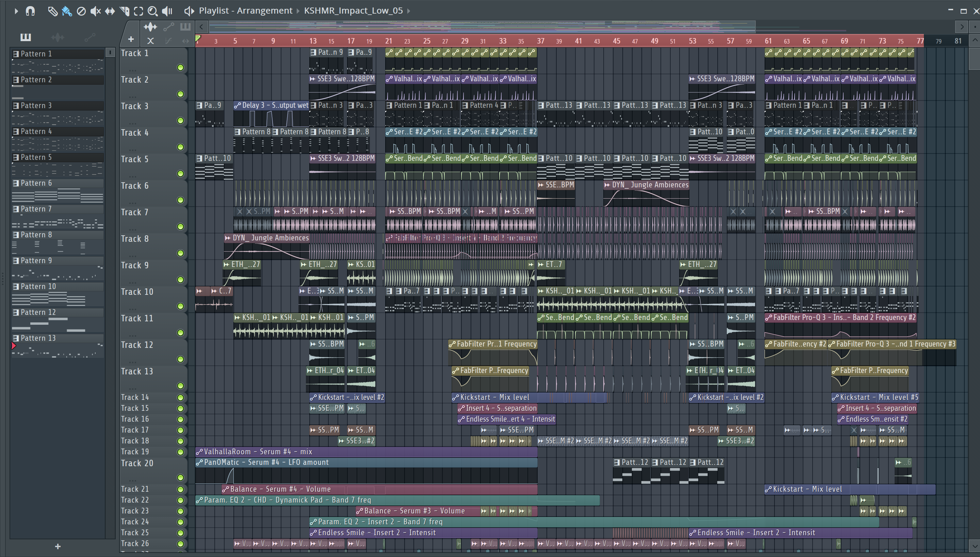The width and height of the screenshot is (980, 557).
Task: Mute Track 3 with its green LED
Action: [180, 120]
